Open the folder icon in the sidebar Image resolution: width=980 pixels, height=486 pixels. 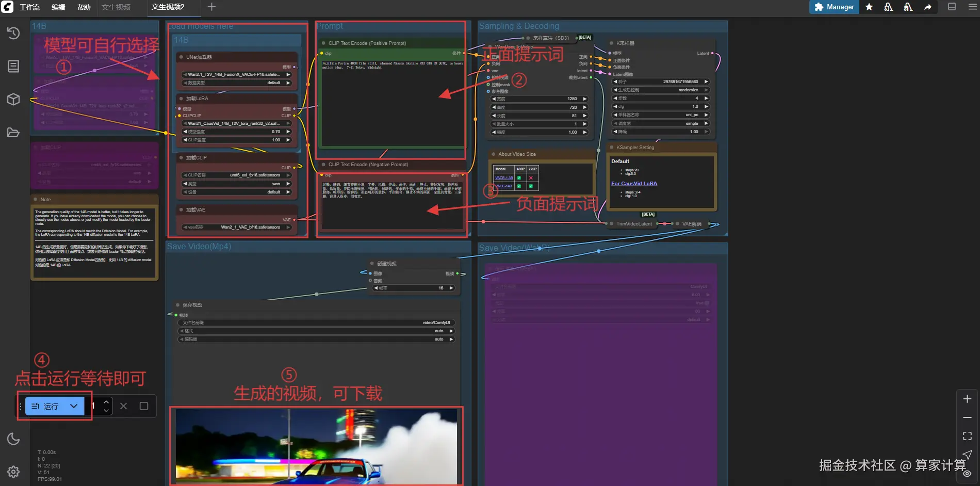(13, 133)
